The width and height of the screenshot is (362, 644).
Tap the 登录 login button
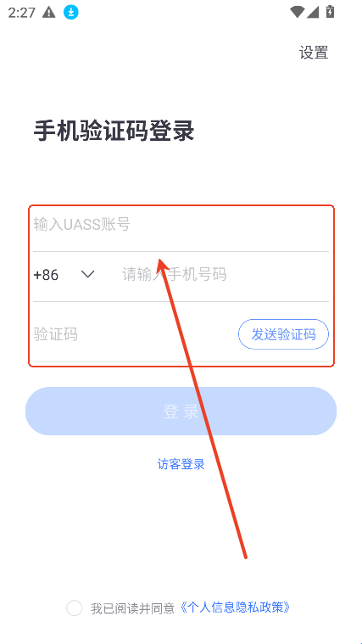(x=181, y=411)
